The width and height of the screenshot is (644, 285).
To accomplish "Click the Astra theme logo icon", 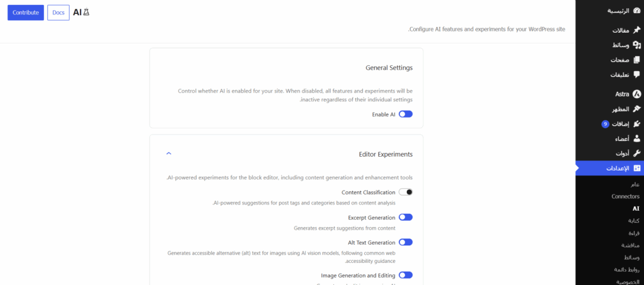I will point(636,94).
